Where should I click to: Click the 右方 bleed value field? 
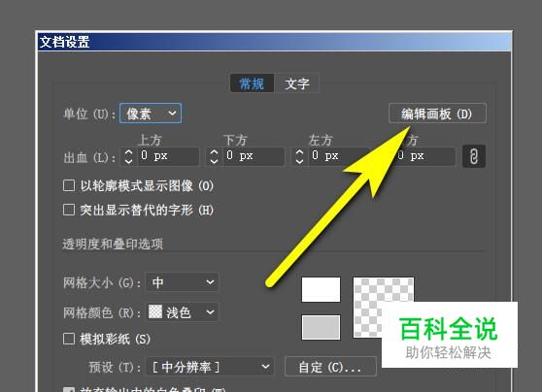click(424, 156)
